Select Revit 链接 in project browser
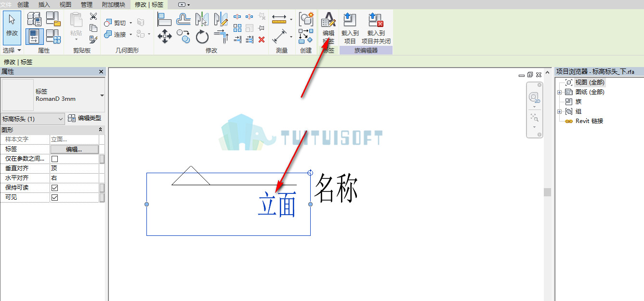The width and height of the screenshot is (644, 301). [589, 121]
